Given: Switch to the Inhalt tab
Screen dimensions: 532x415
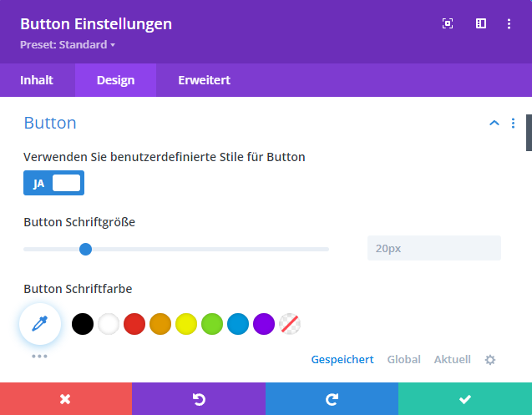Looking at the screenshot, I should pos(37,80).
